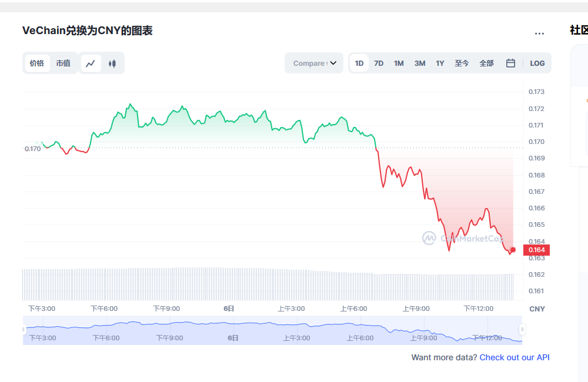Select the 价格 (price) toggle
588x382 pixels.
37,63
